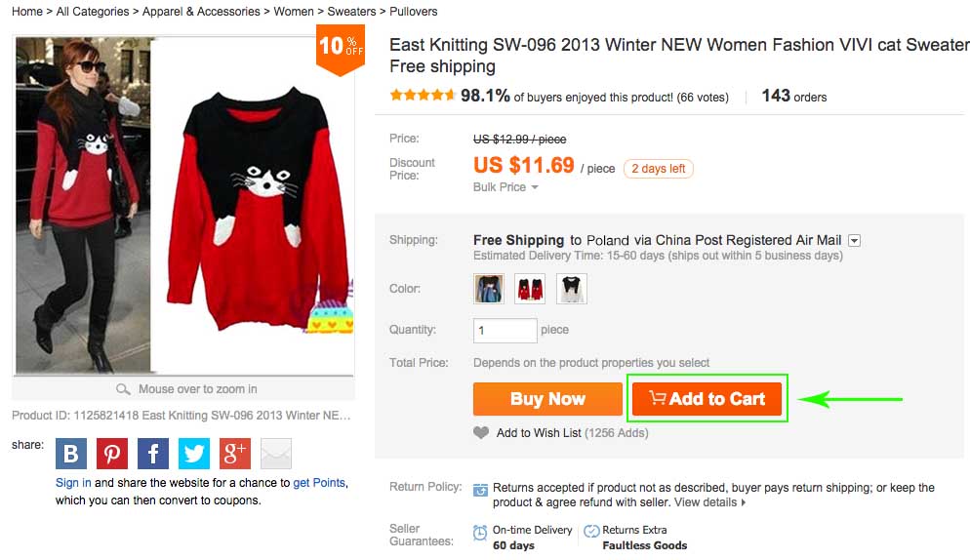Select the first color swatch option
The width and height of the screenshot is (970, 560).
[x=489, y=289]
